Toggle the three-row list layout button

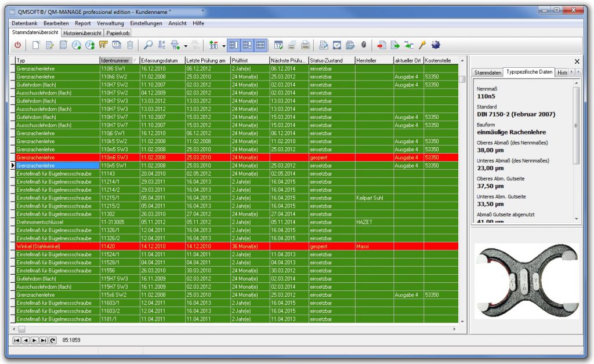click(x=260, y=45)
